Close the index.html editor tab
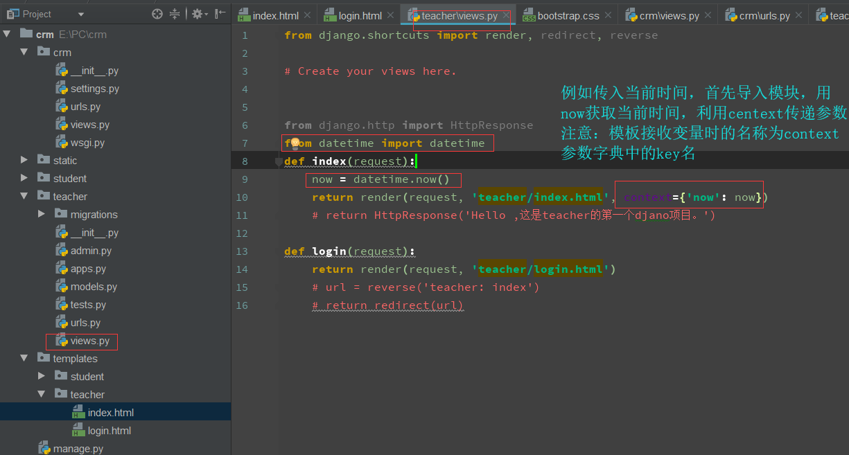 (307, 16)
